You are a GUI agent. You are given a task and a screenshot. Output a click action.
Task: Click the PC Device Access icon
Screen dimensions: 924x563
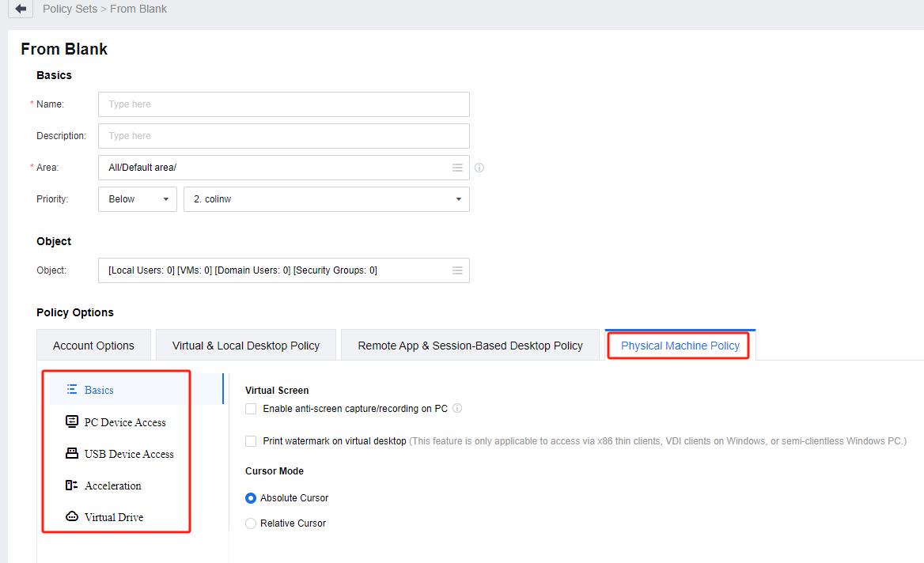(x=72, y=422)
